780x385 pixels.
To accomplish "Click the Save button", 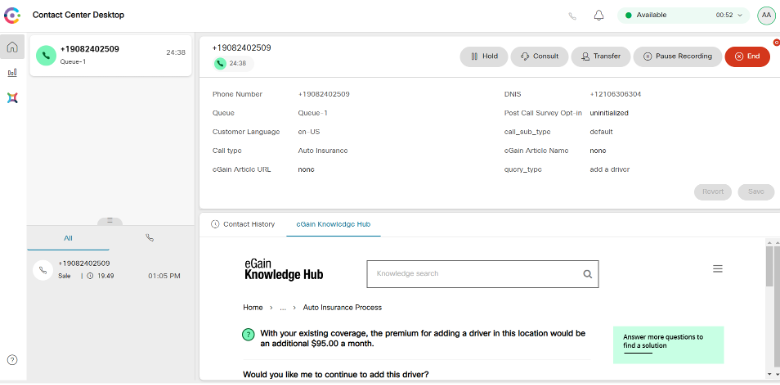I will tap(756, 192).
